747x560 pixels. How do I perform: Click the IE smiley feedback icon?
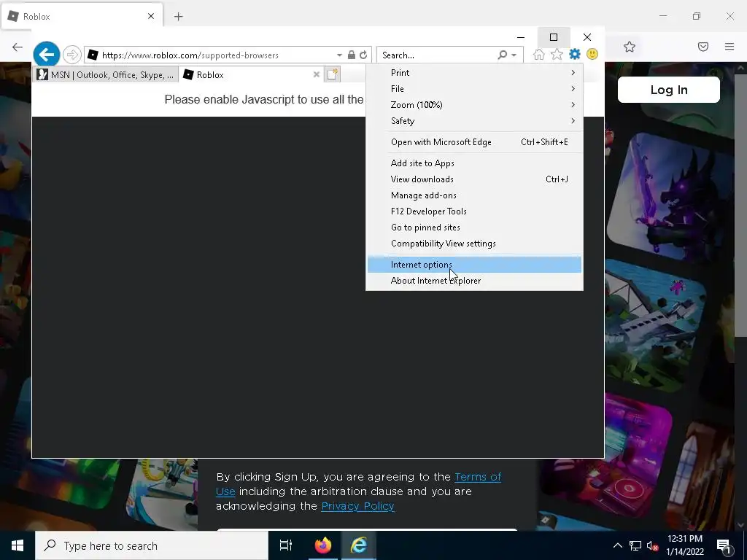click(x=592, y=54)
